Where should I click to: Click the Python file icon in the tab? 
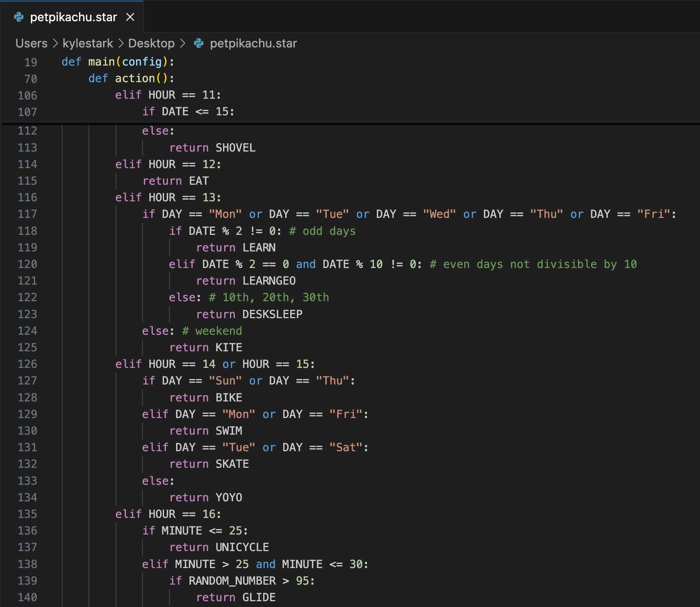[19, 17]
